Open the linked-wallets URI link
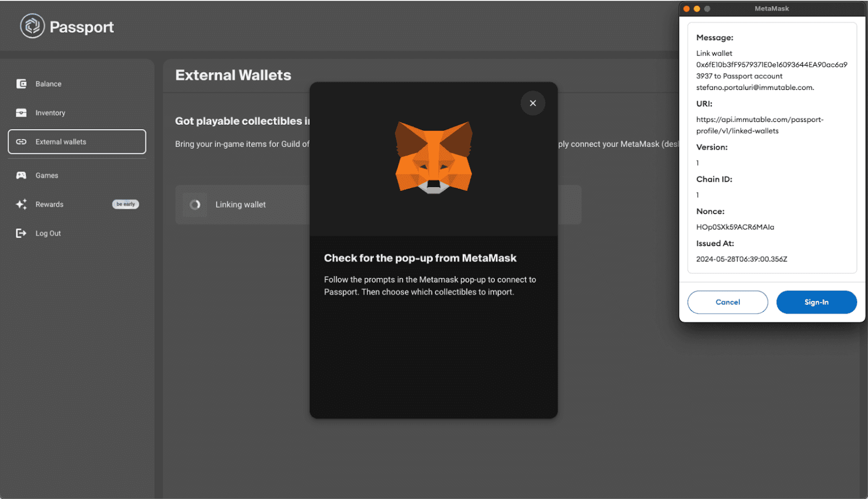This screenshot has height=499, width=868. [759, 125]
